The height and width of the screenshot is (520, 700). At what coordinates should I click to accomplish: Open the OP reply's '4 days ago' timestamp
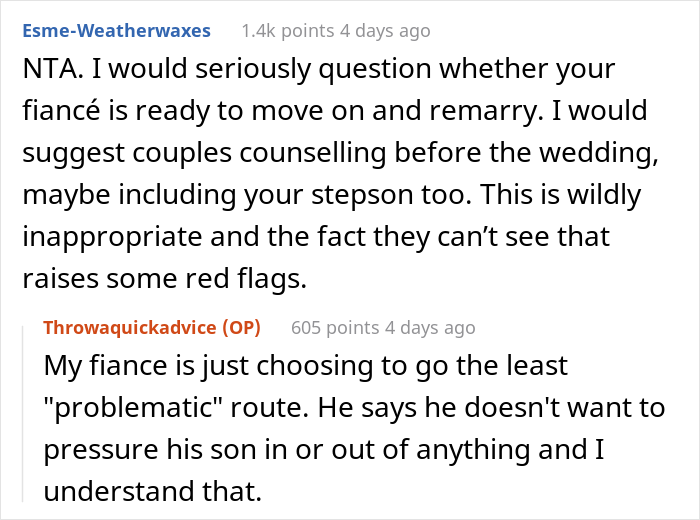(x=430, y=328)
